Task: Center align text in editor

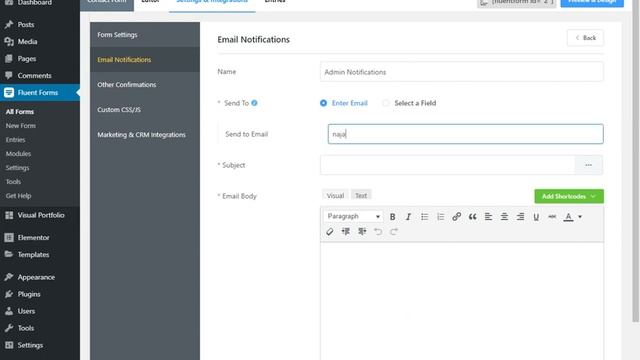Action: (x=504, y=217)
